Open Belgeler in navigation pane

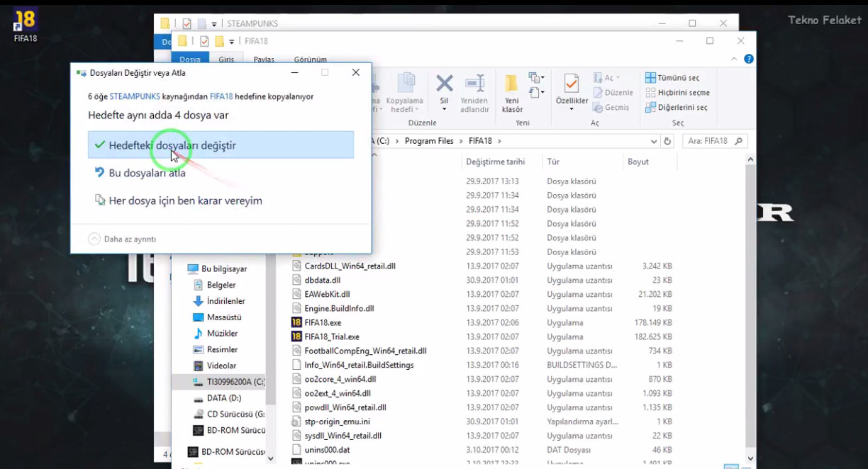(215, 285)
